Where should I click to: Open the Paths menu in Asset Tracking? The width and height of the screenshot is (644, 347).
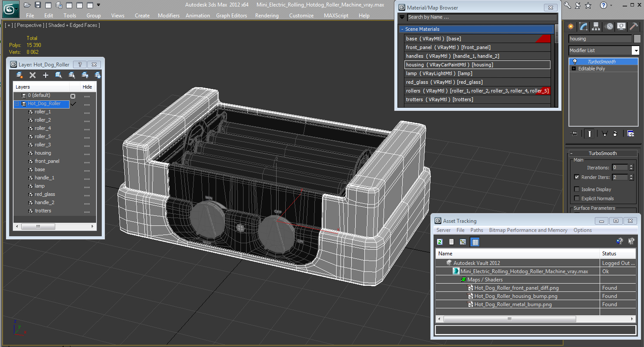point(477,230)
